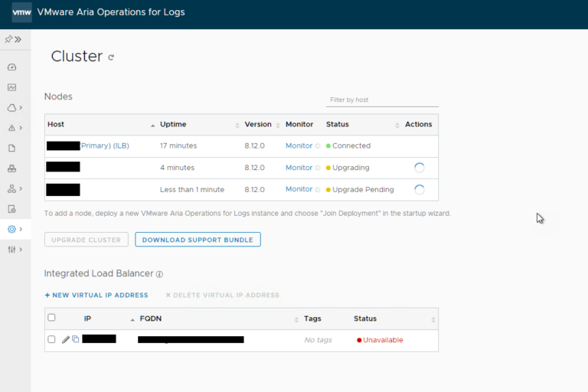Open the document icon in sidebar
The image size is (588, 392).
(12, 149)
